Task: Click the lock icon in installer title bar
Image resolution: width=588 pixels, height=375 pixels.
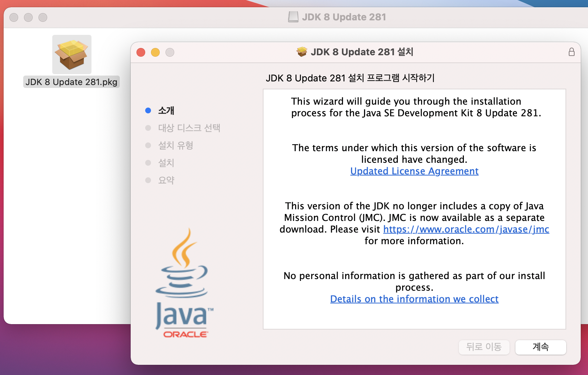Action: pyautogui.click(x=571, y=52)
